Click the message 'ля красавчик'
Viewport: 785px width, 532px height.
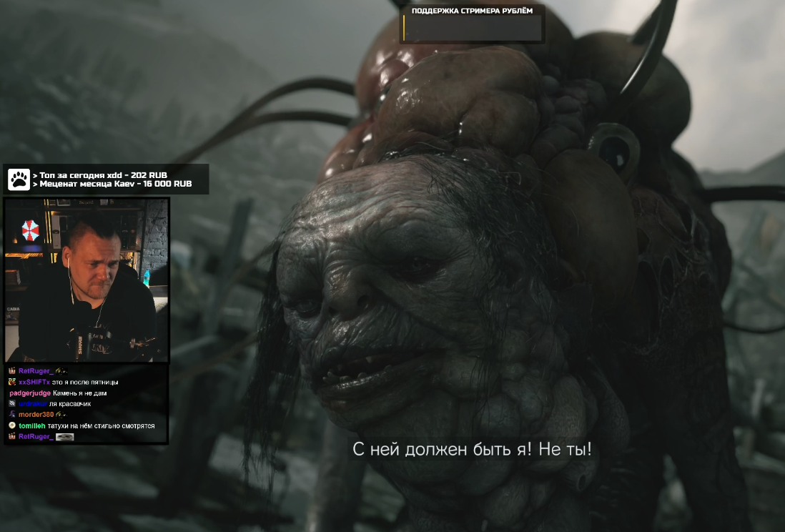coord(70,403)
